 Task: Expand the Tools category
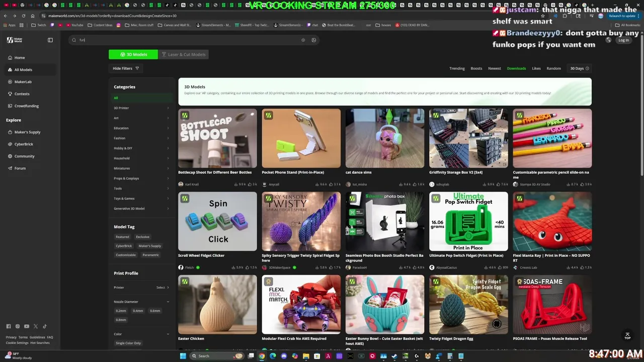[141, 189]
